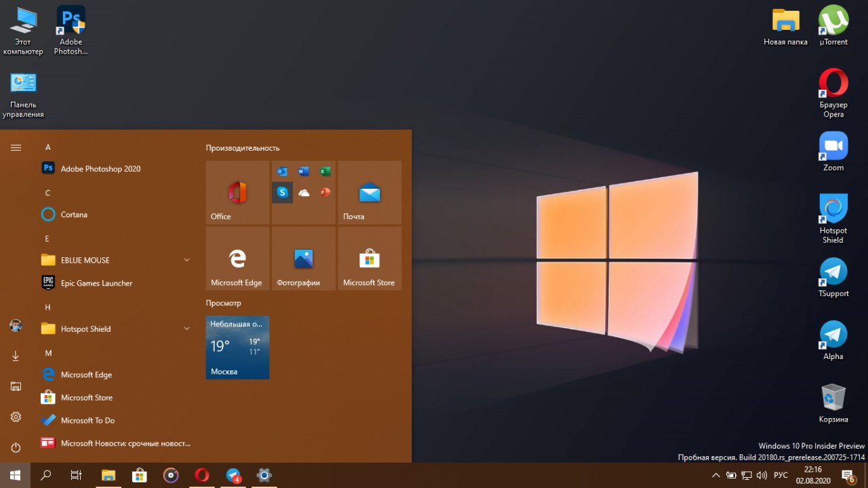Open Microsoft Store from the taskbar
Image resolution: width=868 pixels, height=488 pixels.
[x=140, y=475]
